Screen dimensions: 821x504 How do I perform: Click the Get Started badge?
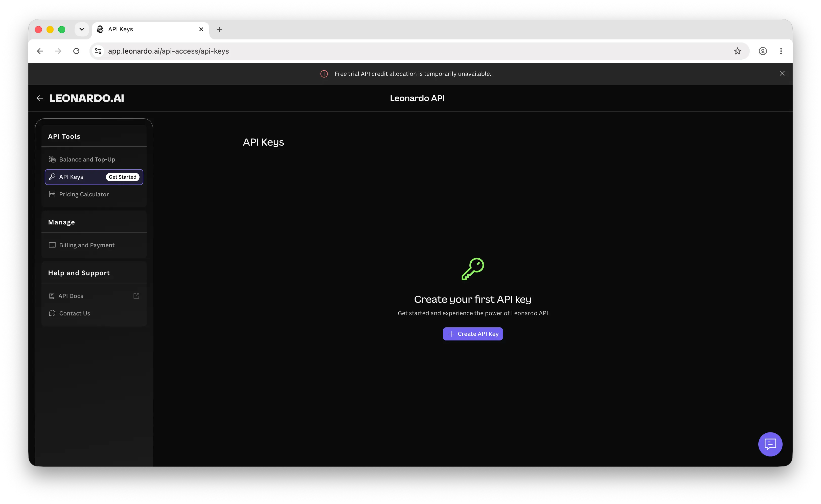122,177
